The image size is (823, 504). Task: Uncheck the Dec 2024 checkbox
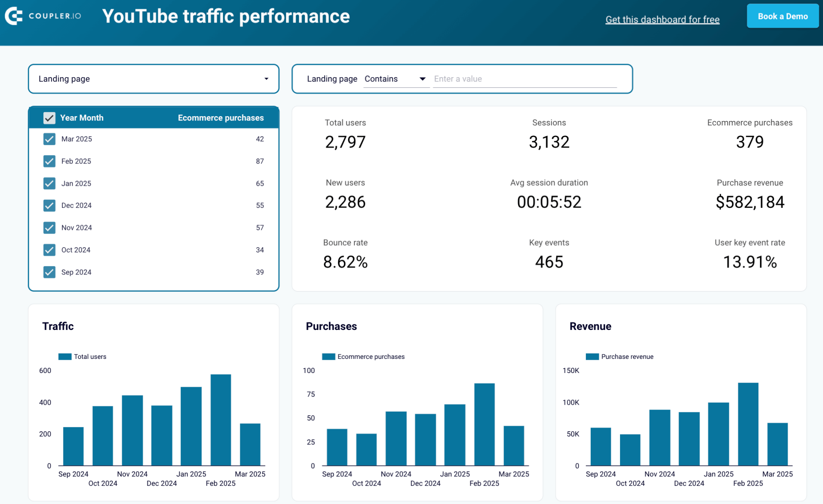(x=49, y=205)
